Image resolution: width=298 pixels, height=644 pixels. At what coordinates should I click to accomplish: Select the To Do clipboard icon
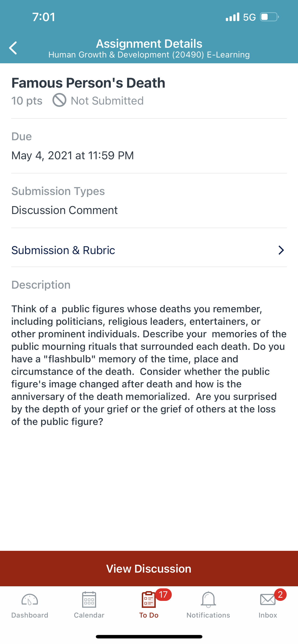(149, 599)
